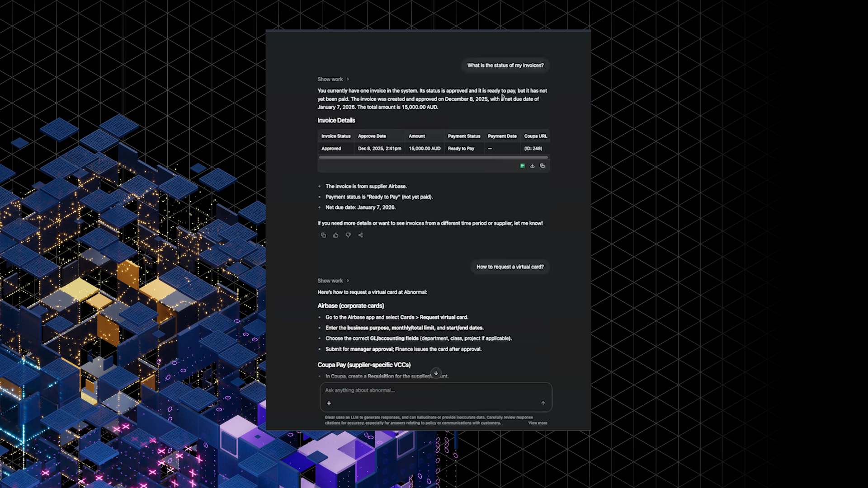Open the Coupa URL (ID: 248) link
Image resolution: width=868 pixels, height=488 pixels.
[533, 149]
